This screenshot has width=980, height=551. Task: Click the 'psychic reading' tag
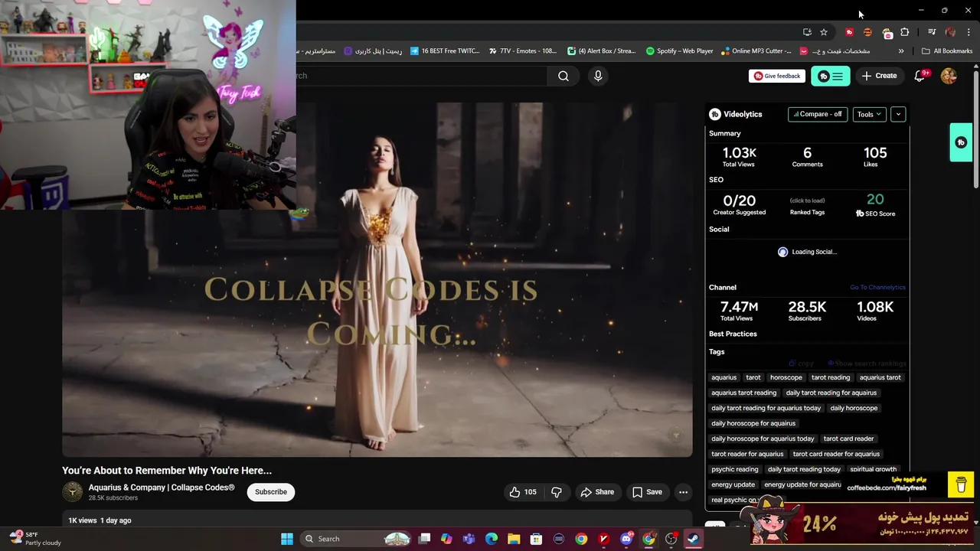pos(735,469)
